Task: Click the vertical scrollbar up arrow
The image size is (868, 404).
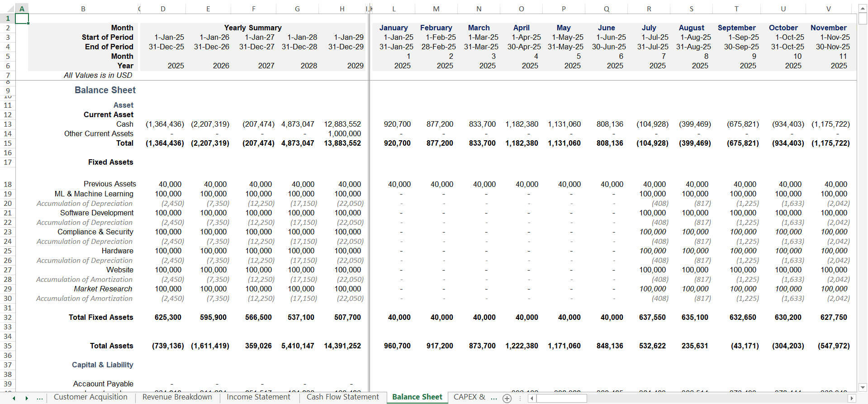Action: [863, 9]
